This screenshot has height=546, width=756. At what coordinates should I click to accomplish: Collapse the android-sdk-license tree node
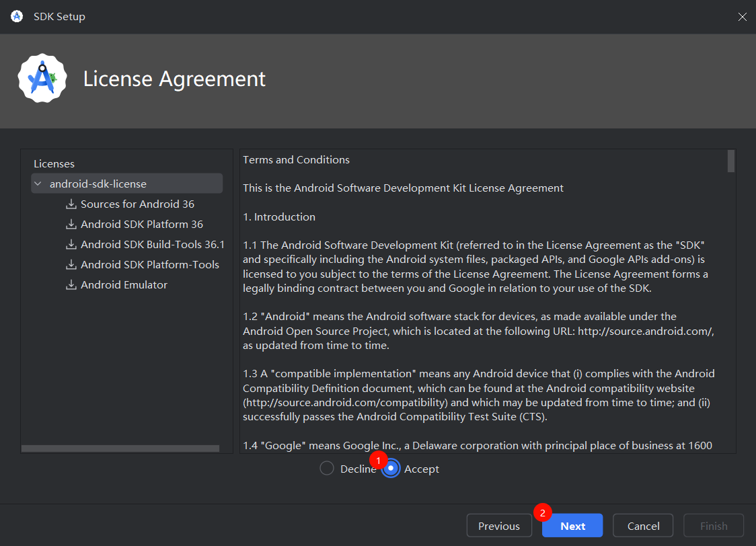coord(37,184)
